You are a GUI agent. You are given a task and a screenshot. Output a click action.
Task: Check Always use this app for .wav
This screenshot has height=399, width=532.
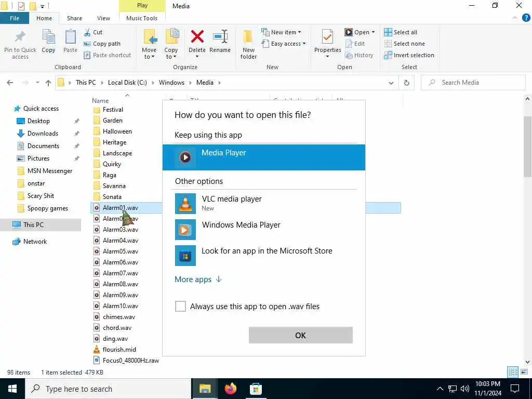[180, 306]
